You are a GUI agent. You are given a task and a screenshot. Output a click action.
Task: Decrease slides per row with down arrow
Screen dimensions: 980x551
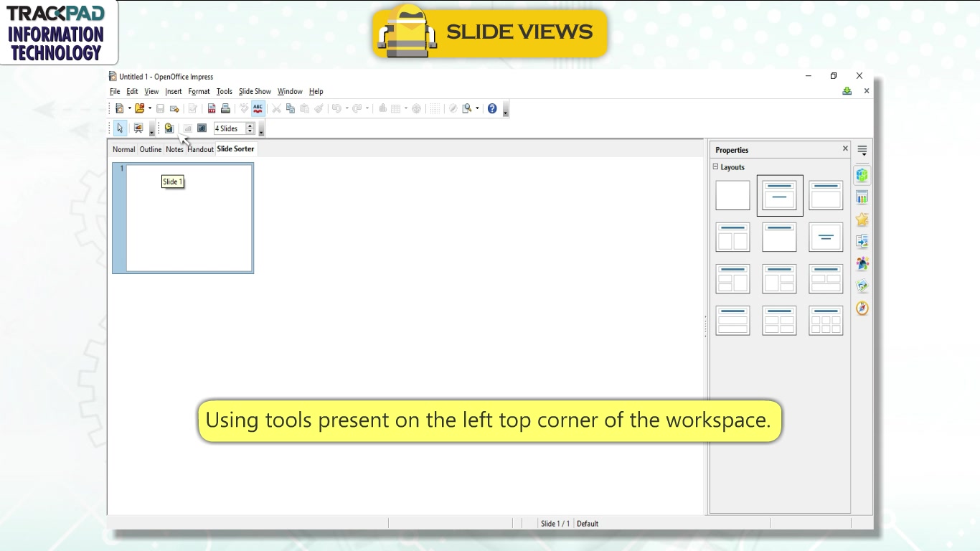point(250,131)
